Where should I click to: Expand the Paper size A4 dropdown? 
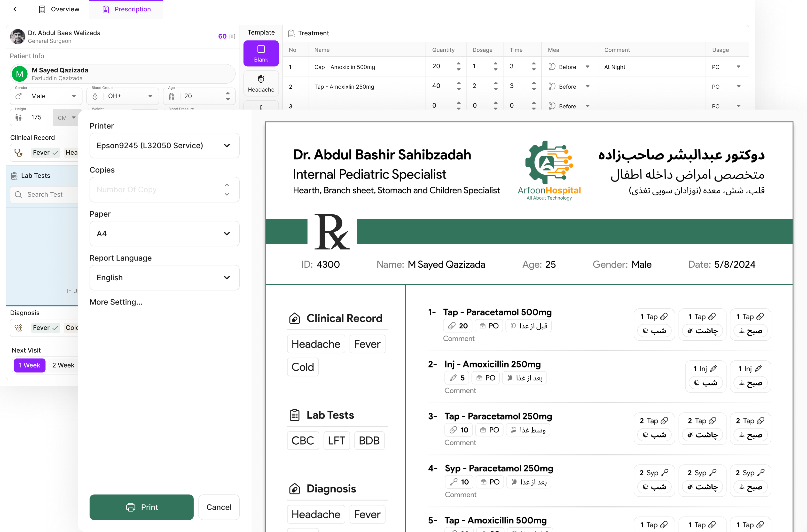[164, 234]
